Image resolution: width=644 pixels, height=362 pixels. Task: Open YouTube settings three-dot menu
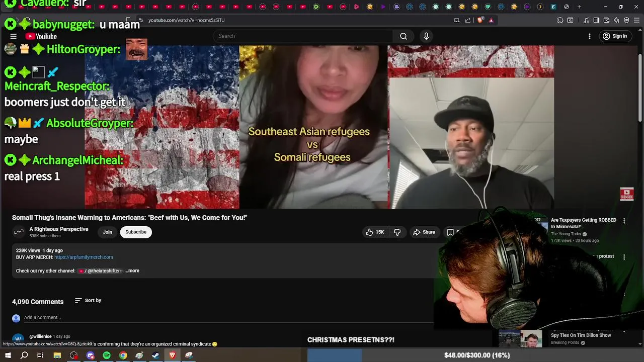point(590,36)
